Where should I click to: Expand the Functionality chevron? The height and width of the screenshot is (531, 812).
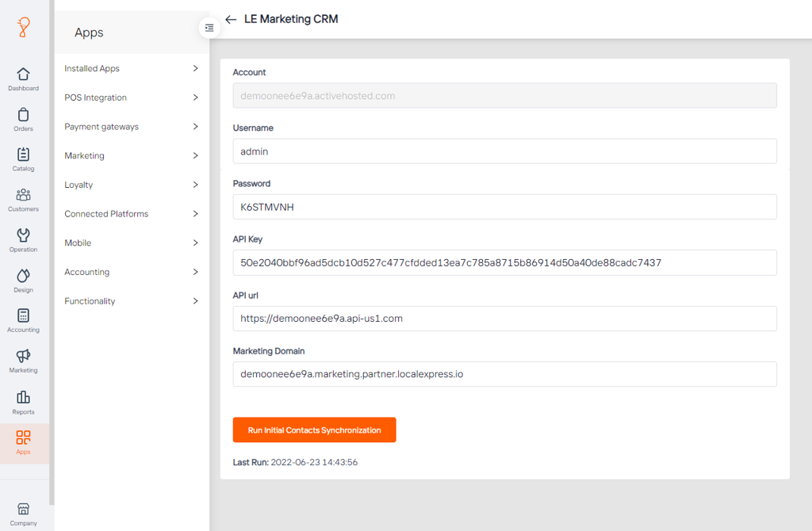tap(195, 300)
